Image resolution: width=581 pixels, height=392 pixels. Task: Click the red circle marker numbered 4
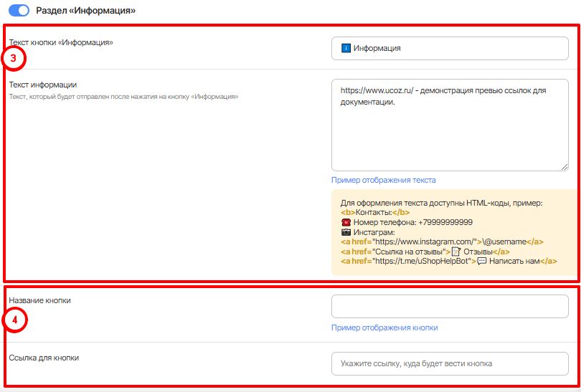click(14, 319)
